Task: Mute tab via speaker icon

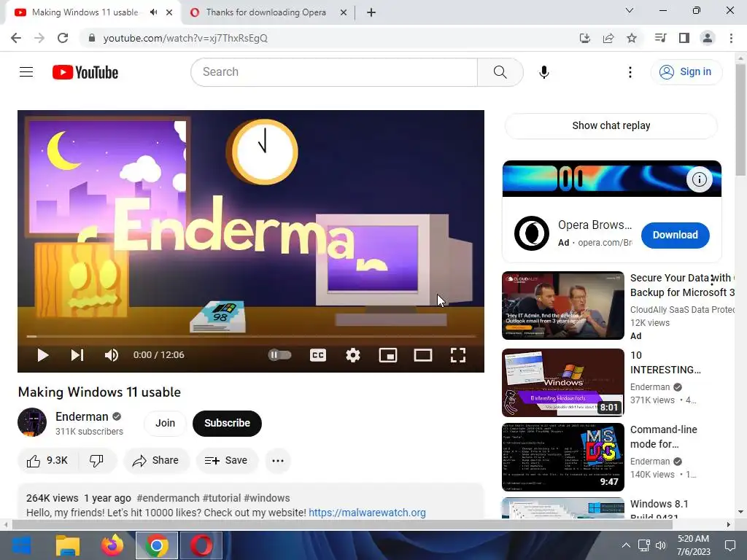Action: pos(153,12)
